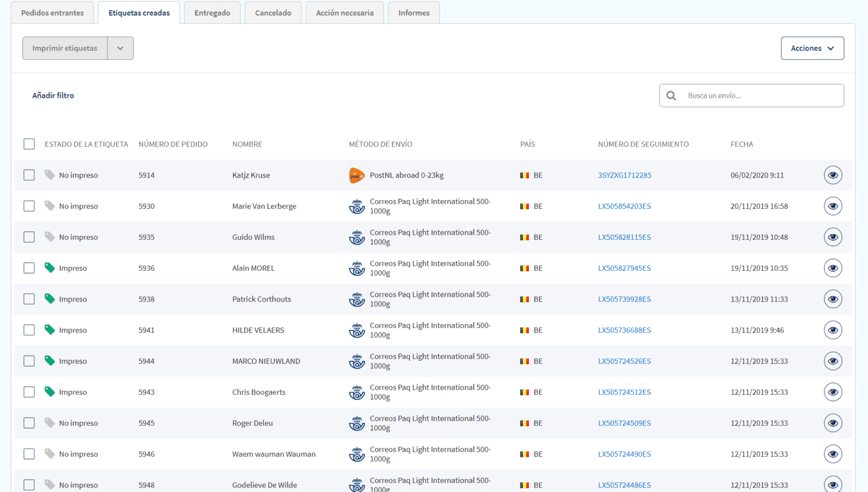Follow tracking number LX505739928ES
This screenshot has width=868, height=492.
coord(624,299)
